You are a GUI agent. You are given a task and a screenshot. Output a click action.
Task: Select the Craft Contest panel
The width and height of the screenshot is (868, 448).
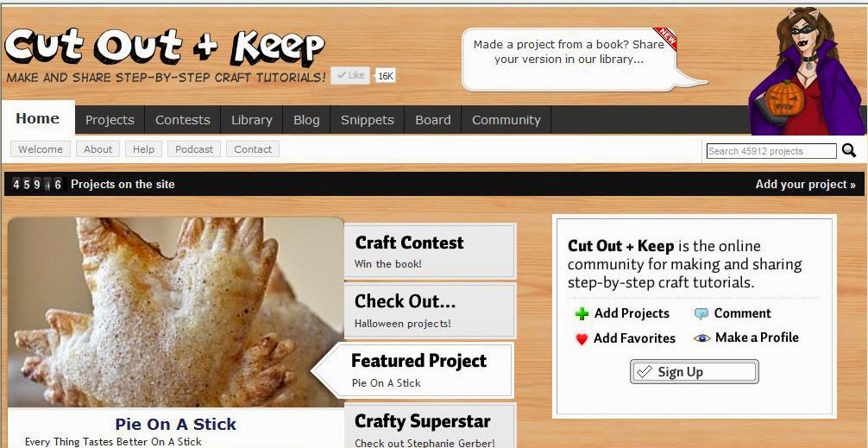click(431, 251)
